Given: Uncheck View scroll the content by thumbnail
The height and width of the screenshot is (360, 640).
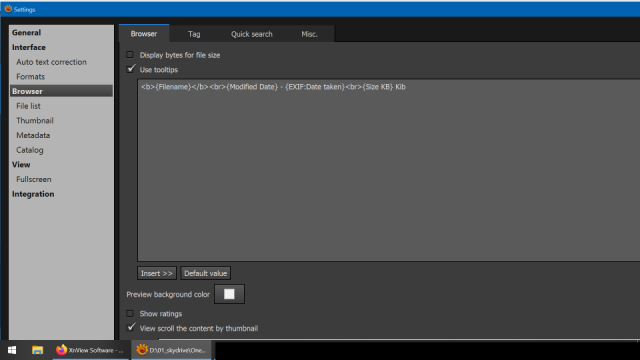Looking at the screenshot, I should (x=130, y=328).
